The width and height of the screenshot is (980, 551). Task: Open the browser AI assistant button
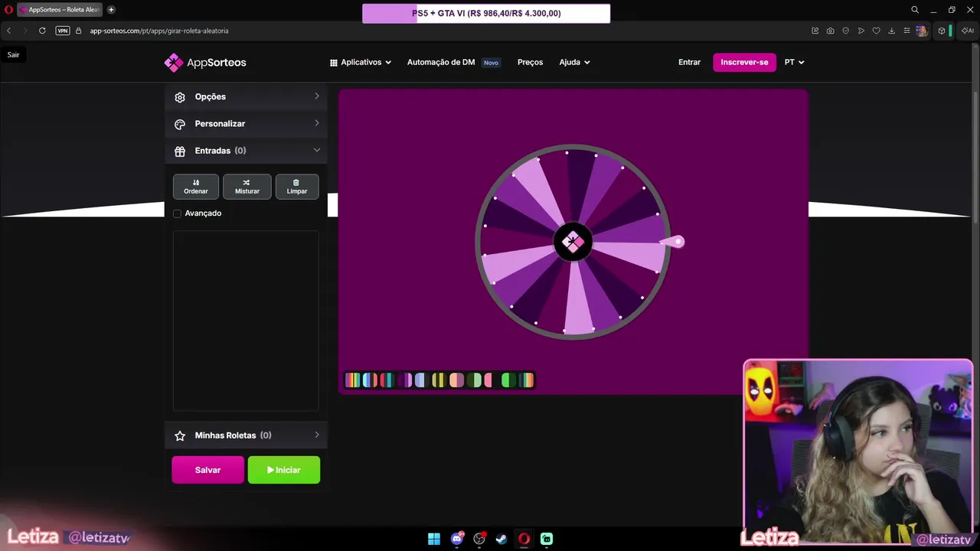click(967, 31)
